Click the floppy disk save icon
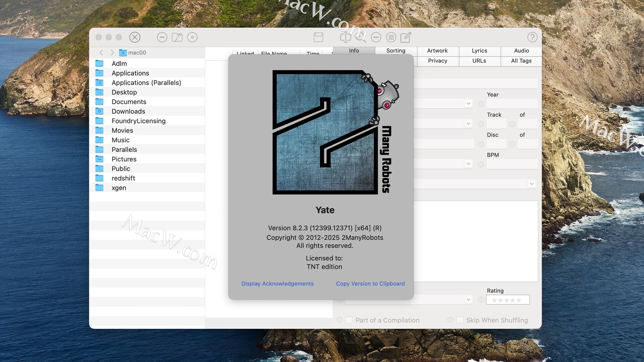 point(318,37)
